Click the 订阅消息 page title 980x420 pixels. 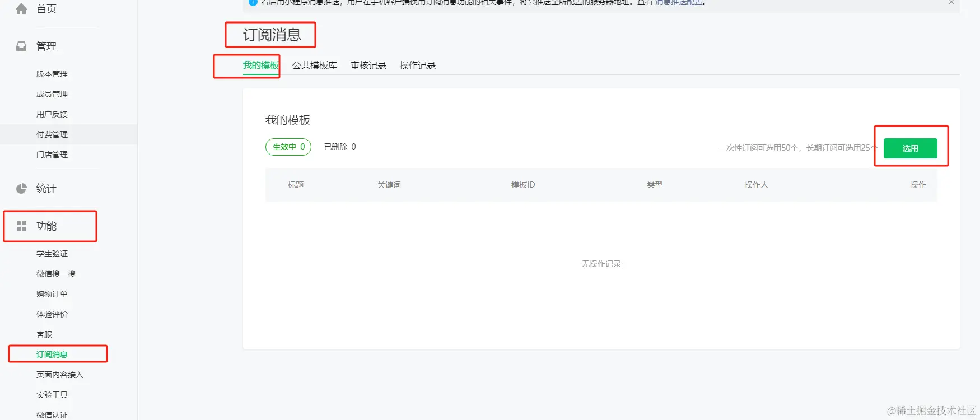coord(272,35)
